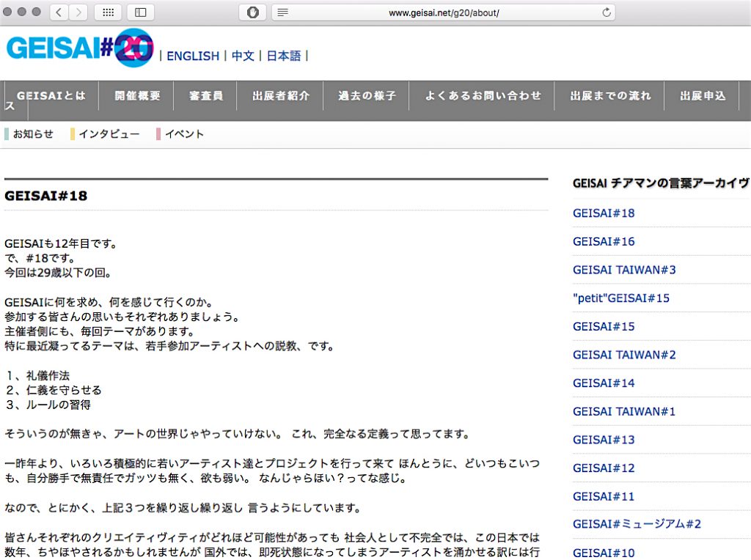Open "petit"GEISAI#15 archive link
Viewport: 751px width, 560px height.
coord(621,298)
